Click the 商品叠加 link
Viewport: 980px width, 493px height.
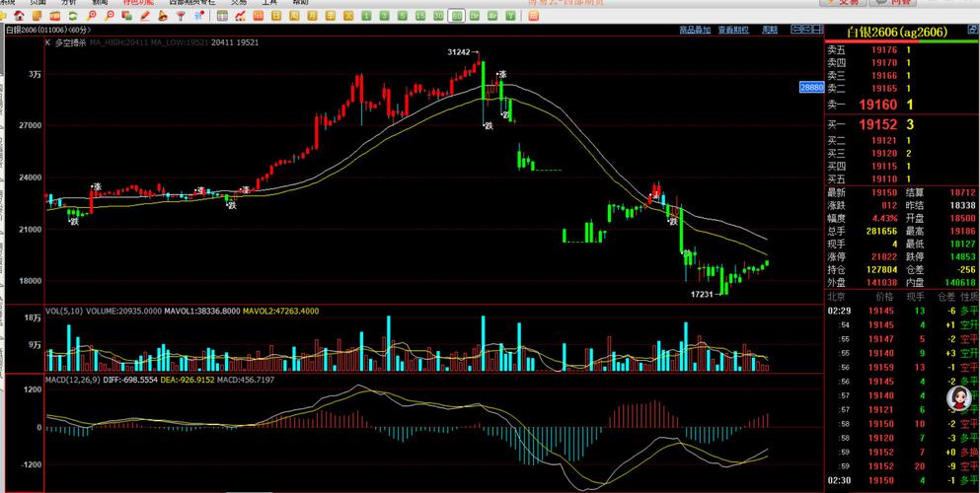coord(695,31)
